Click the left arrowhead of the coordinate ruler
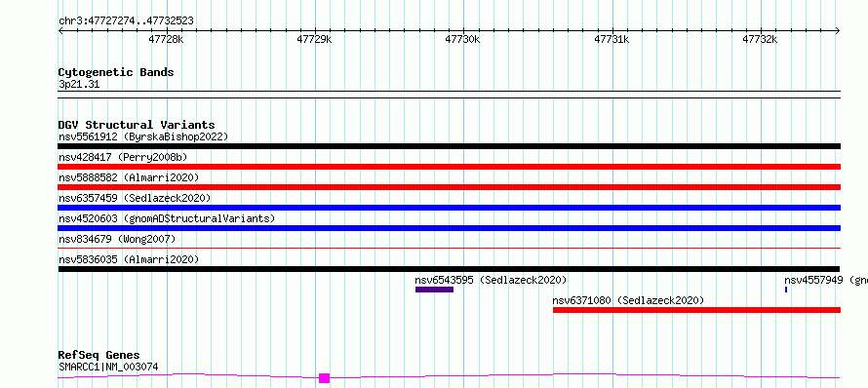Viewport: 868px width, 388px height. 60,31
